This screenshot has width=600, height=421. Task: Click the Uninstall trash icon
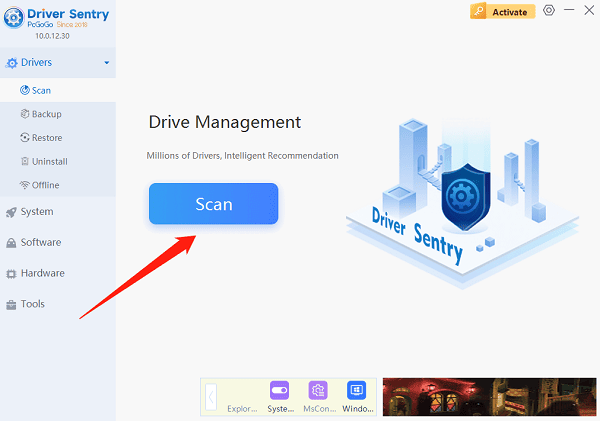tap(25, 161)
